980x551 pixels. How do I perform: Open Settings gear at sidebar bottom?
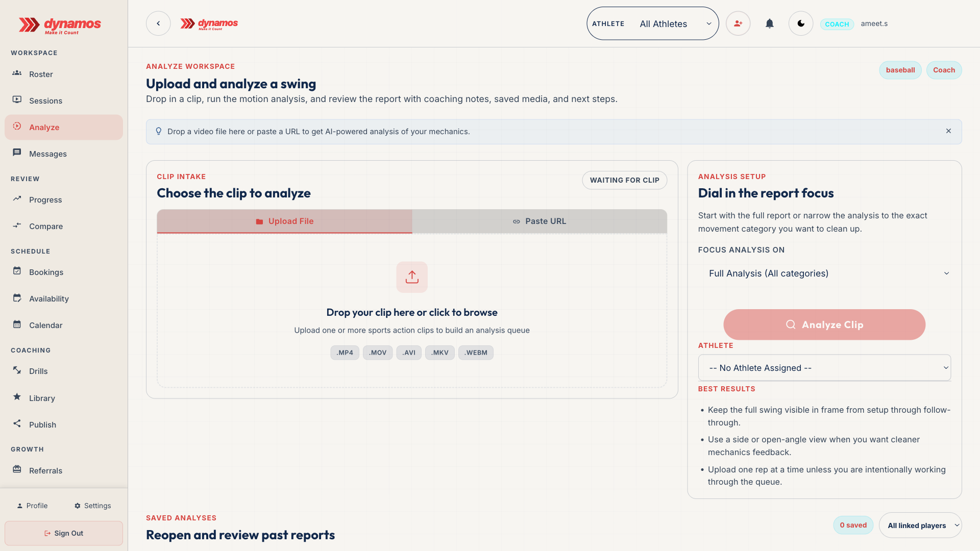[92, 506]
